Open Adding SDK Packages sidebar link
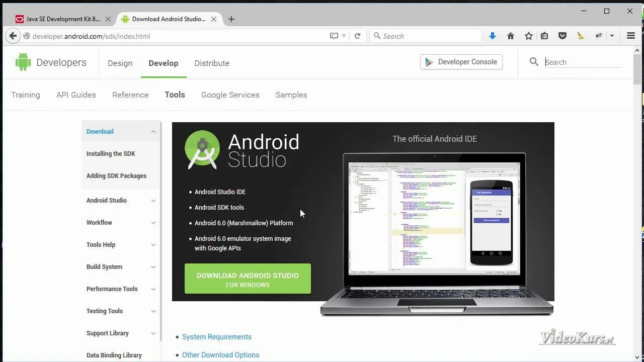The image size is (644, 362). 116,176
